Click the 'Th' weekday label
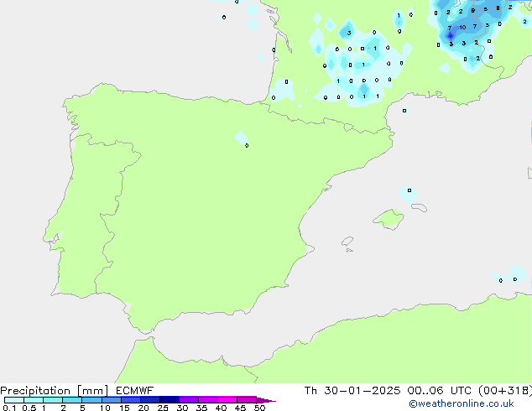 310,391
